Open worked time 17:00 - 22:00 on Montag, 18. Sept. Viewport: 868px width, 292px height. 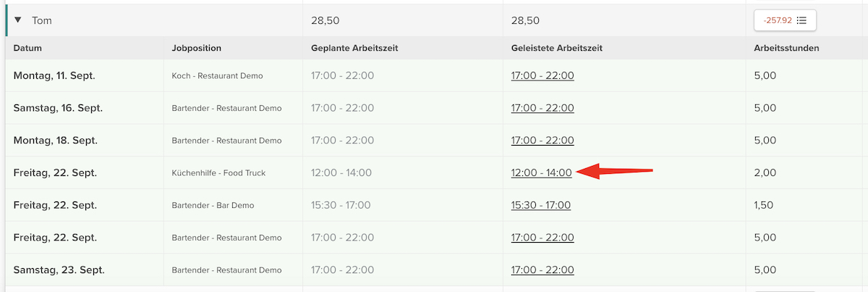542,141
